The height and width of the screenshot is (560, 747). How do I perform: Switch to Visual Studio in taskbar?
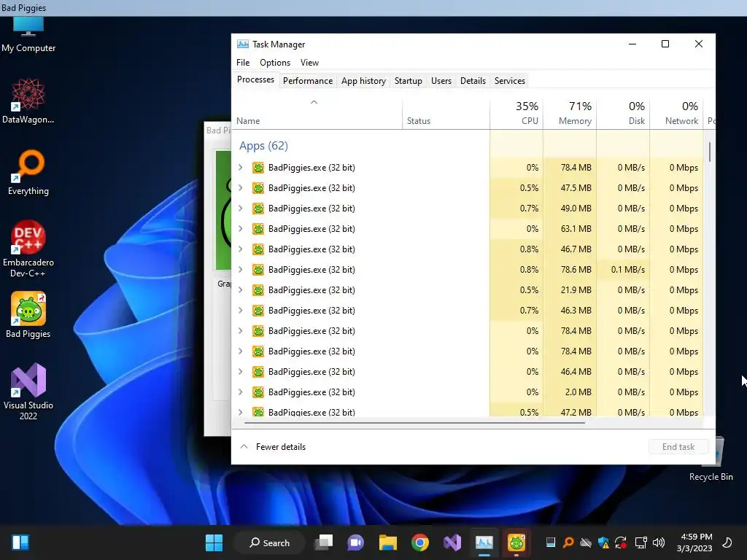pyautogui.click(x=452, y=542)
